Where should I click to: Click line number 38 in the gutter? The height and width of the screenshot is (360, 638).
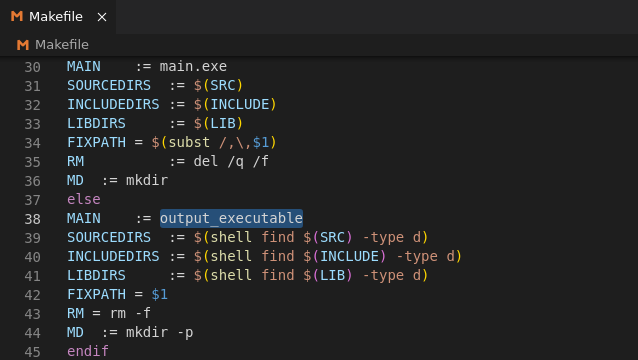click(33, 219)
